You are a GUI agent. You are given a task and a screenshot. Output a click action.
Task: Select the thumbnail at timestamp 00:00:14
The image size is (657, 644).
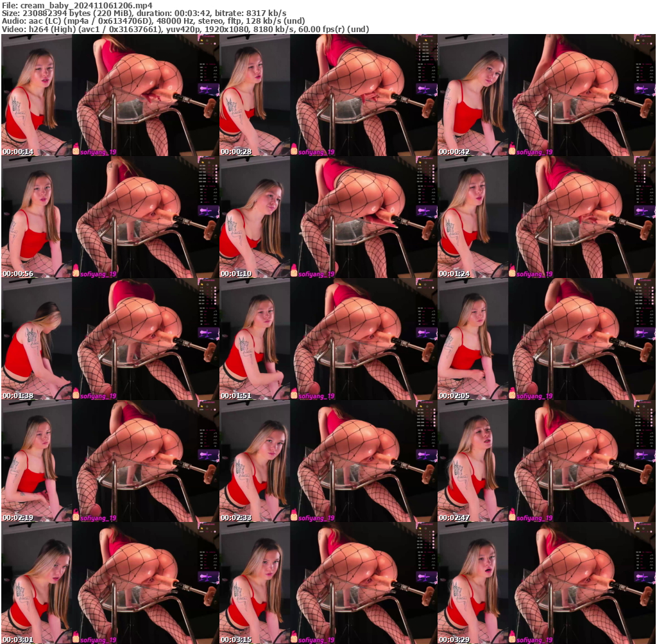pos(110,95)
